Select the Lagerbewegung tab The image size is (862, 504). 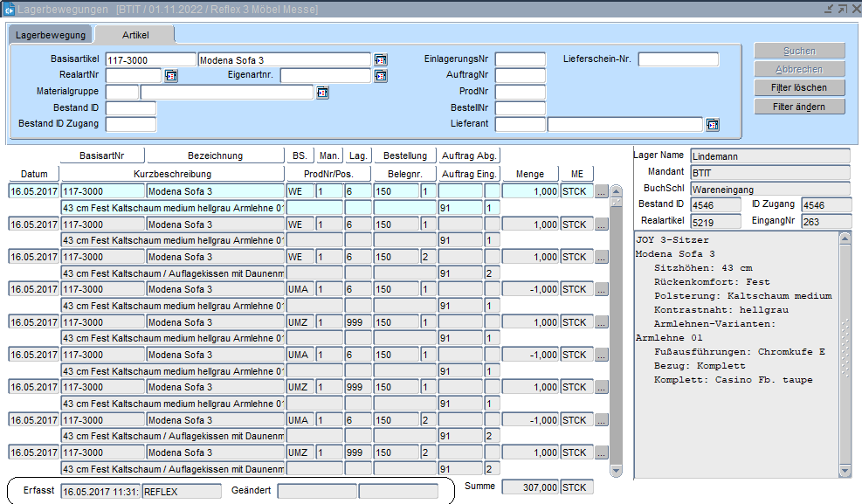(51, 35)
